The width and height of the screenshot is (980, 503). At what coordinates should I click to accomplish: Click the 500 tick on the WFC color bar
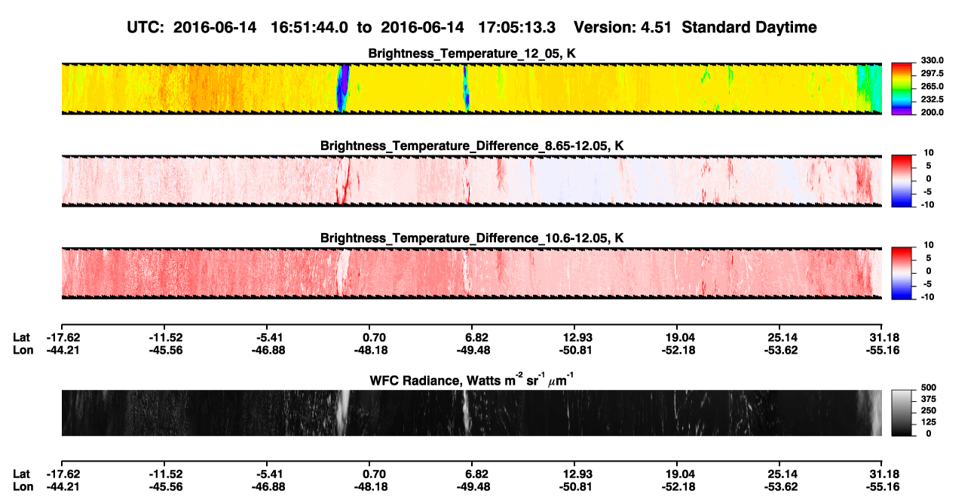[929, 388]
